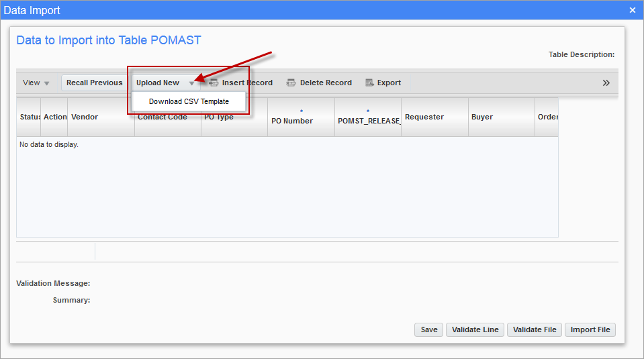Screen dimensions: 644x359
Task: Click the Validate Line button
Action: click(x=475, y=330)
